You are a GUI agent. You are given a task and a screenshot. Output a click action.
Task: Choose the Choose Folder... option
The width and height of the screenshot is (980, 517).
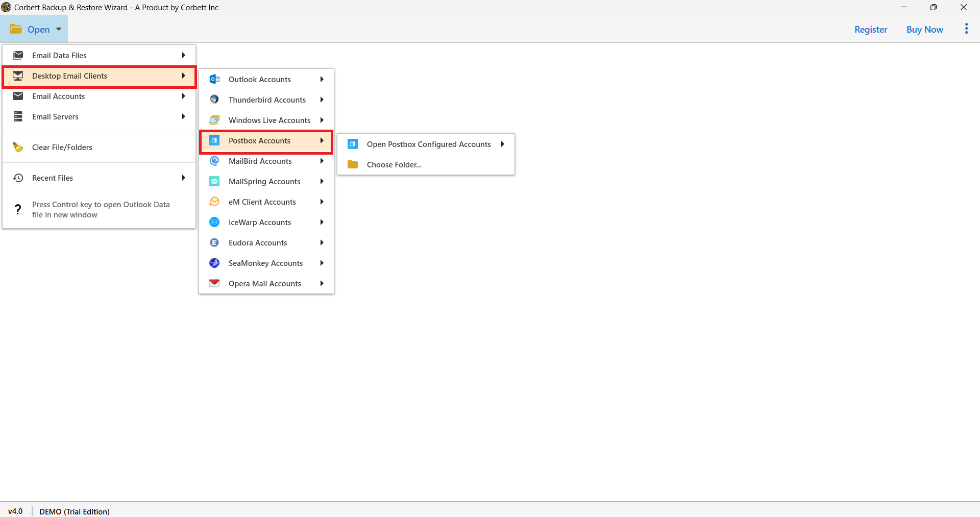(x=426, y=164)
